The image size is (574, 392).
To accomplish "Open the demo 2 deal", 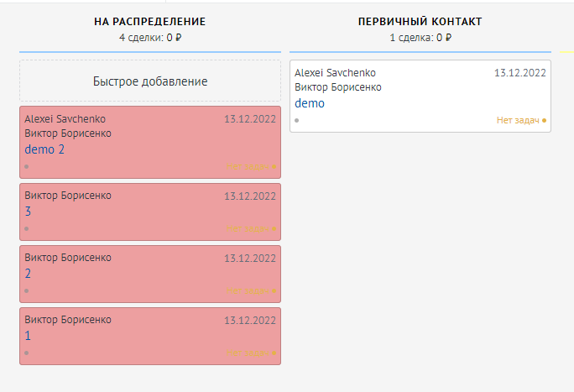I will [x=44, y=149].
